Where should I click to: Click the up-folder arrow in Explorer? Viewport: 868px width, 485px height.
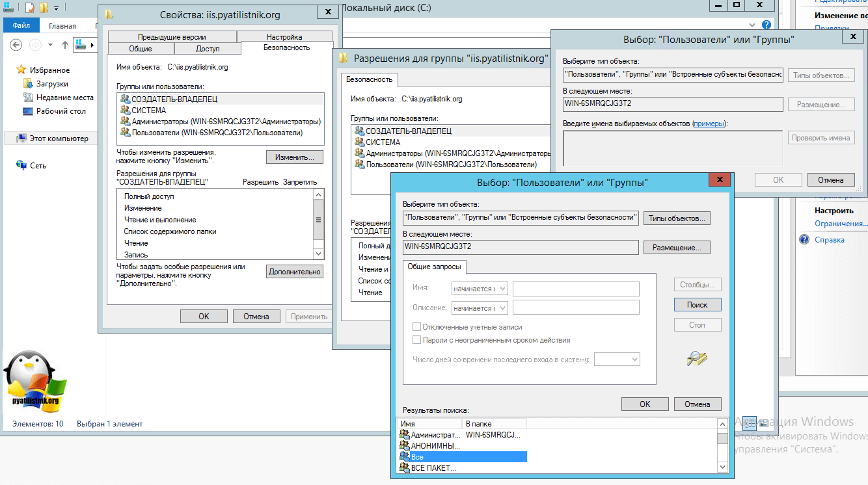point(64,45)
